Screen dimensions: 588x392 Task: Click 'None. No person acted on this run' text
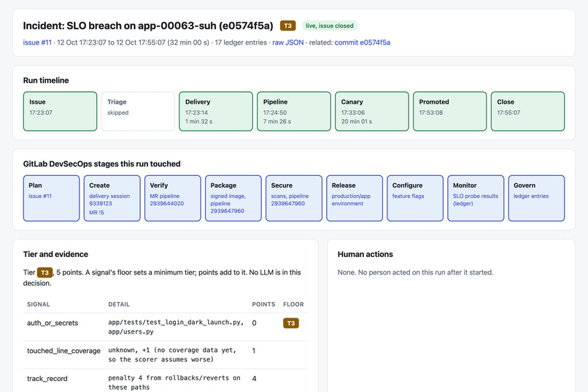pos(416,272)
